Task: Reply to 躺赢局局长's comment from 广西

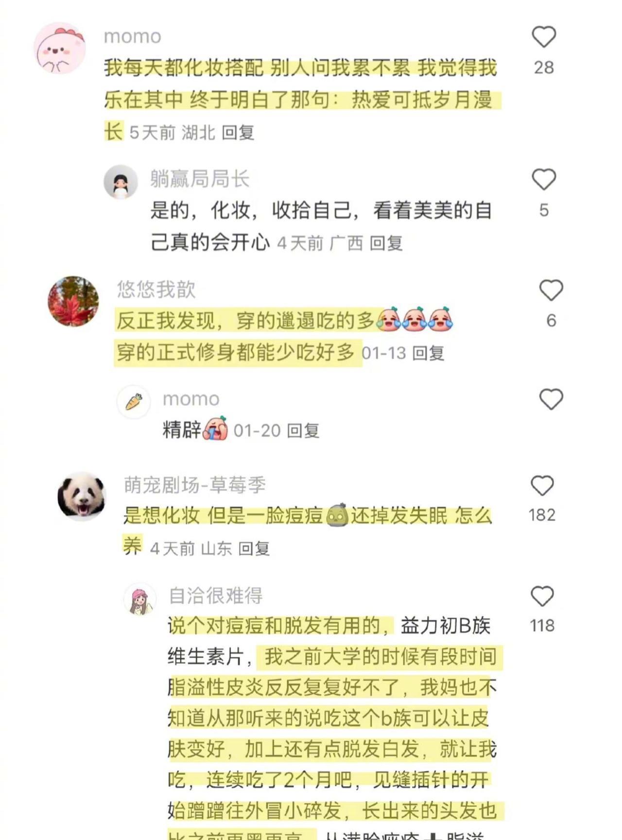Action: [386, 243]
